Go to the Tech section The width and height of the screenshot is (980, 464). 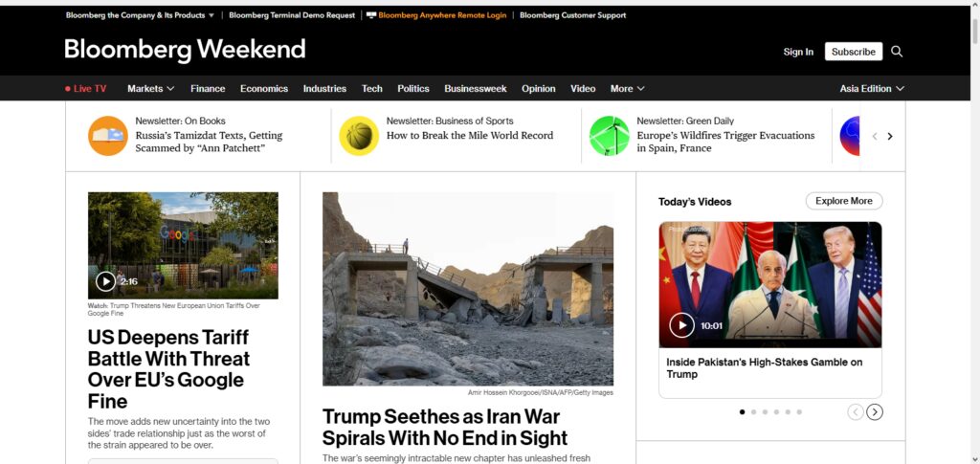[x=372, y=89]
